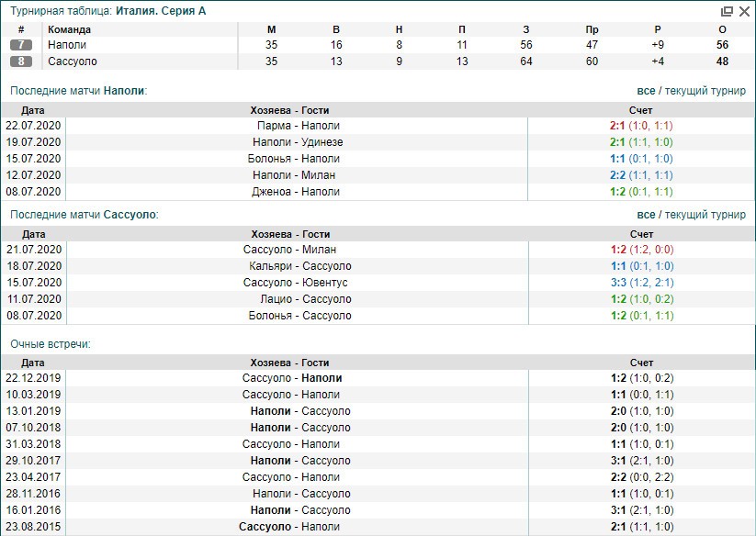756x536 pixels.
Task: Click the position badge number 7
Action: [21, 45]
